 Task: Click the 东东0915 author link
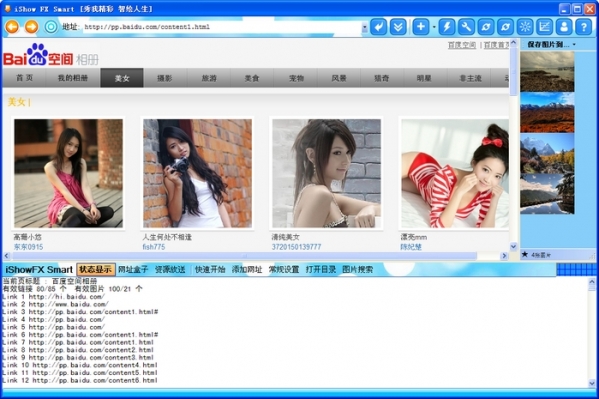[28, 247]
